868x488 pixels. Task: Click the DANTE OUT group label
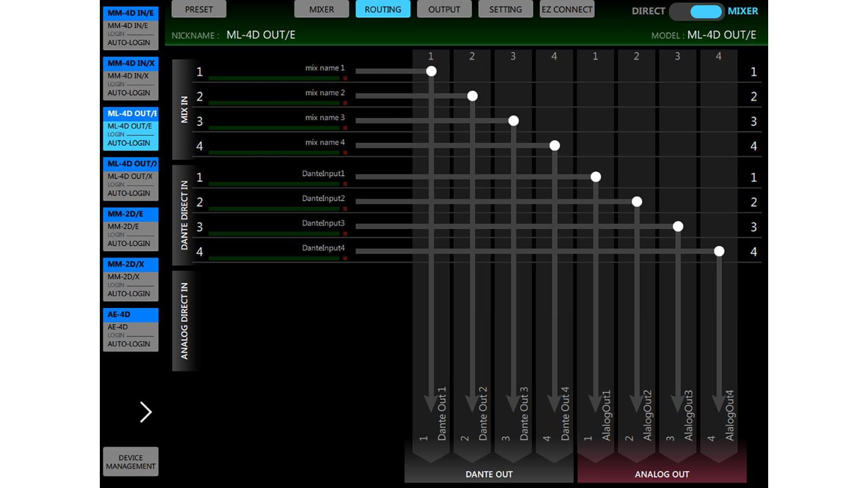click(489, 474)
